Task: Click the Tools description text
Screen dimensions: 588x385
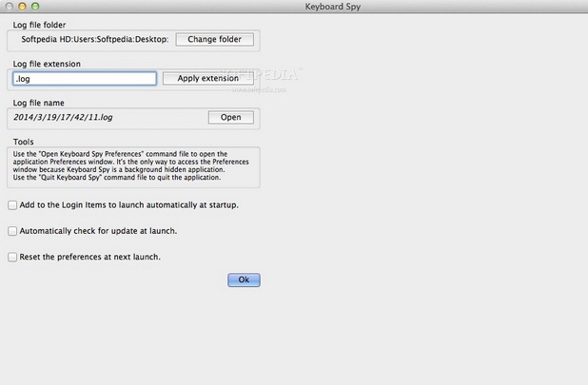Action: pos(131,165)
